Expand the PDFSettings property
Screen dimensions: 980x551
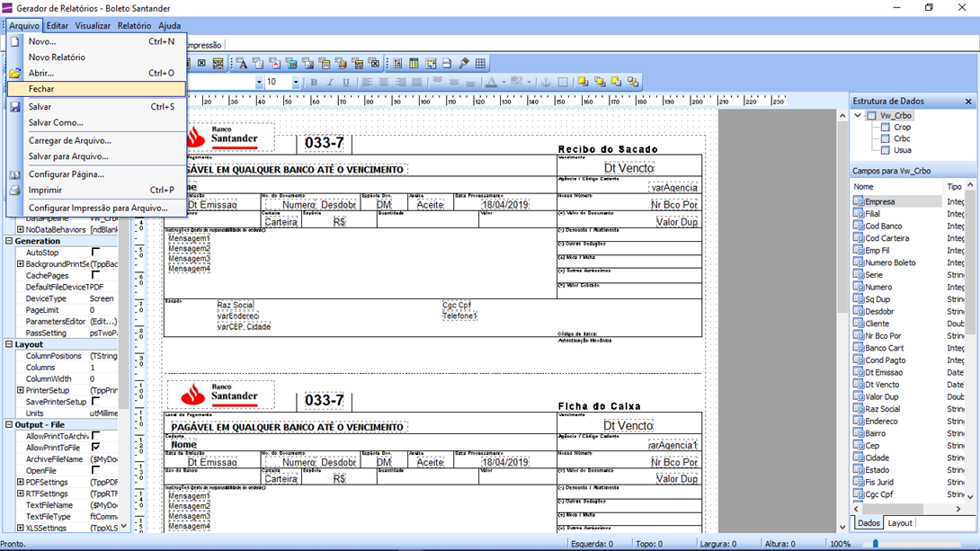click(20, 483)
